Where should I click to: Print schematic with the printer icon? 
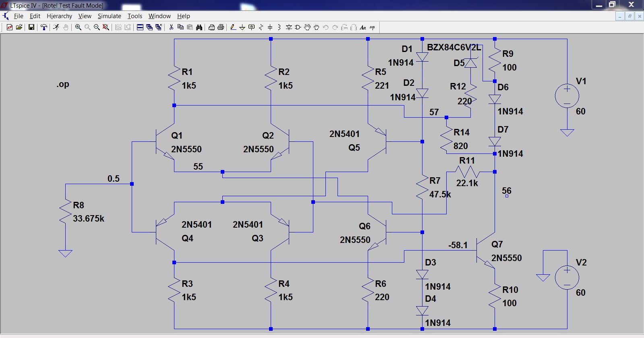[x=221, y=27]
